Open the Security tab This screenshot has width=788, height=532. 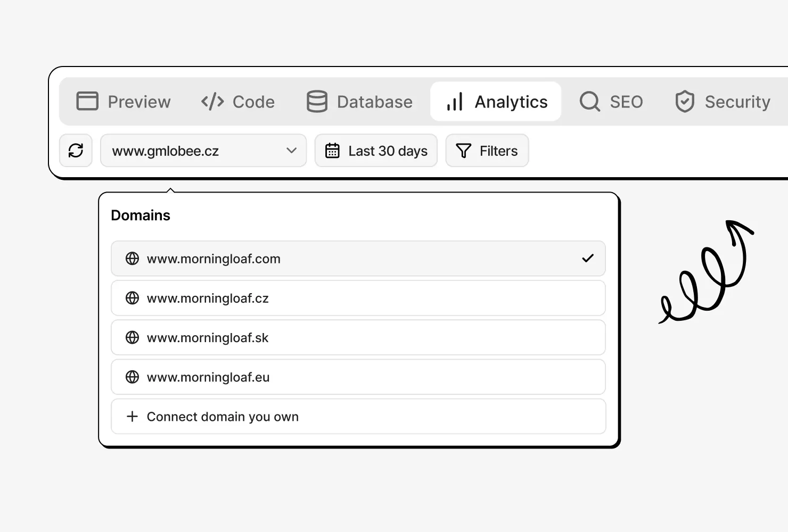tap(723, 102)
